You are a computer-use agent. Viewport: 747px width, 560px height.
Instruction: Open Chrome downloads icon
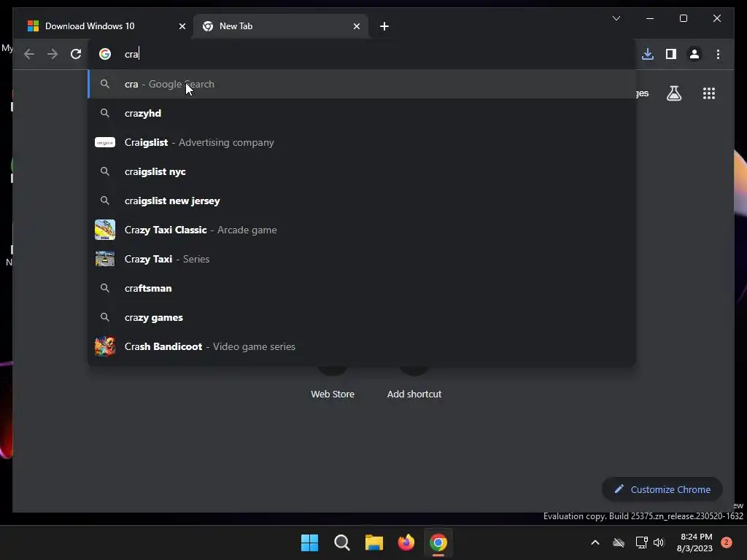pos(648,54)
